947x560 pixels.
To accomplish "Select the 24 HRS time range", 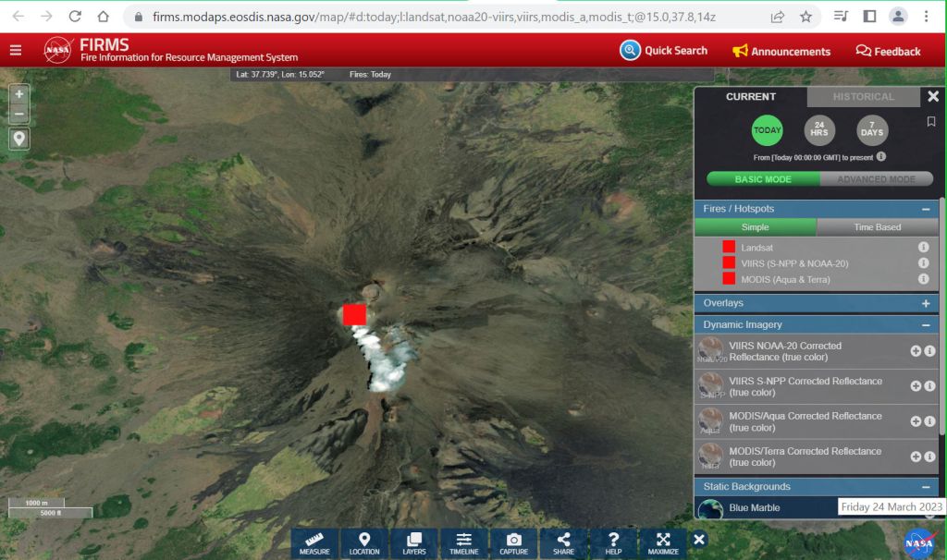I will coord(819,130).
